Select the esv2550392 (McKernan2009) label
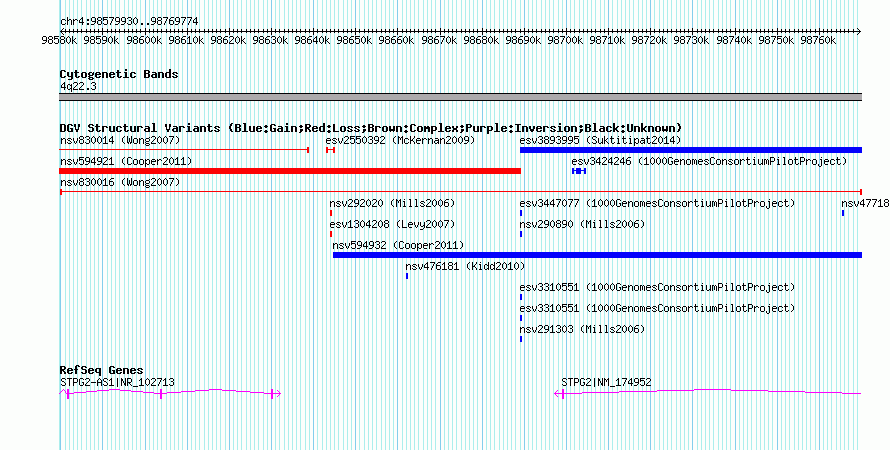 click(400, 140)
